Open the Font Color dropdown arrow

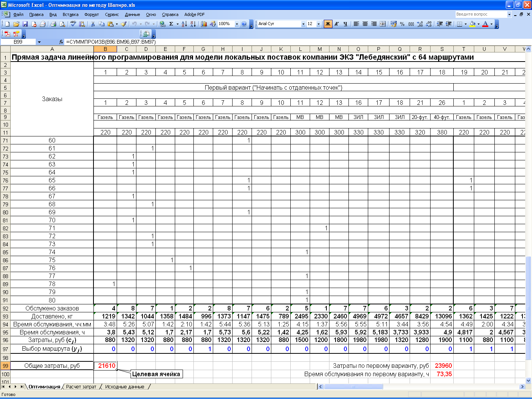(x=492, y=24)
